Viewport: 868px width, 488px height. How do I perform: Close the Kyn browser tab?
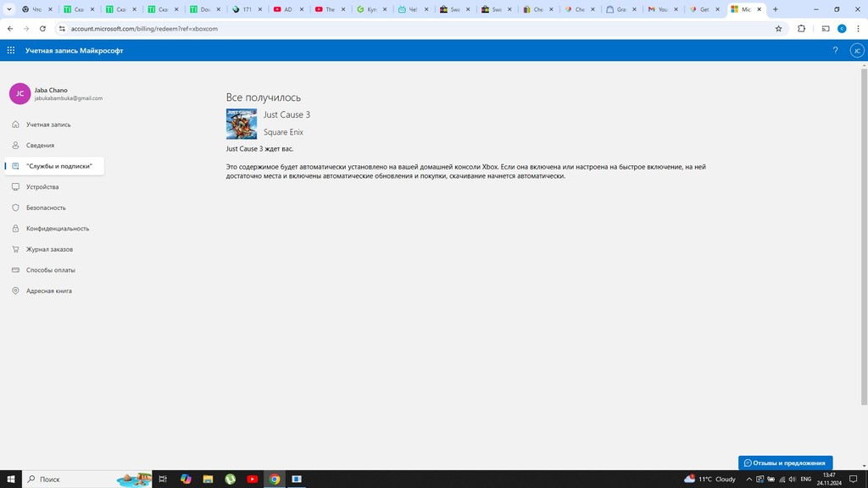pos(385,9)
